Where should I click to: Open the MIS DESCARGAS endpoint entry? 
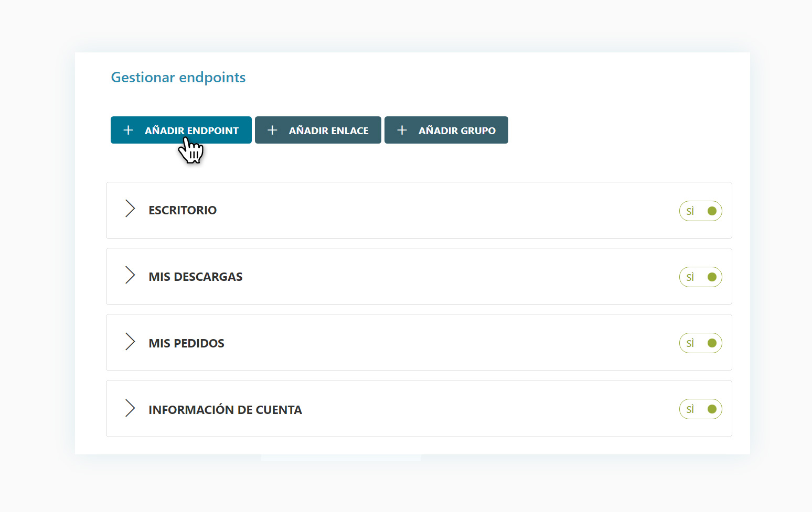tap(195, 277)
